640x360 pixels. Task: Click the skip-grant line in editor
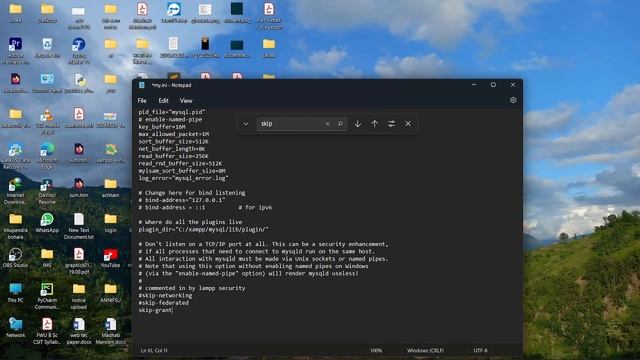(155, 310)
